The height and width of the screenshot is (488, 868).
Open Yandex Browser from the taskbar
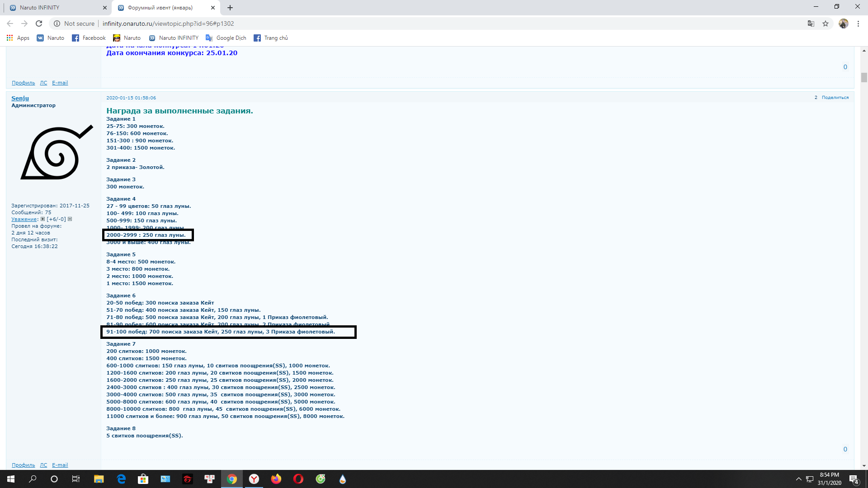[x=254, y=479]
